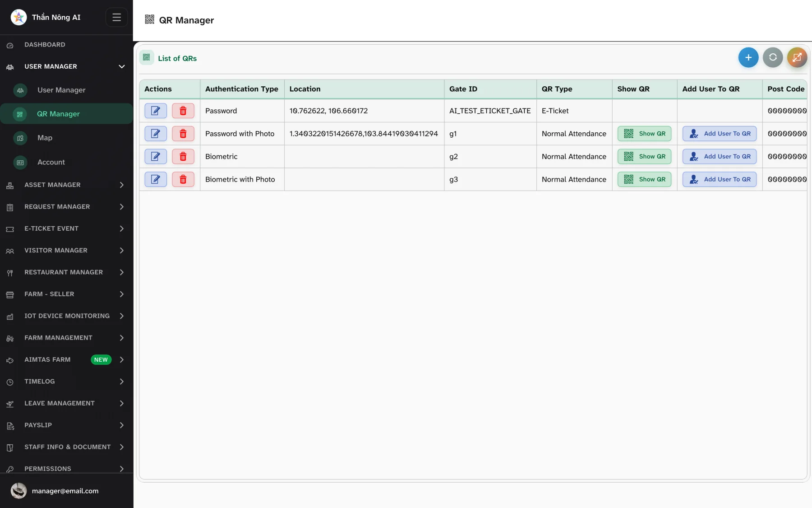Add User To QR for g3
The height and width of the screenshot is (508, 812).
coord(720,179)
